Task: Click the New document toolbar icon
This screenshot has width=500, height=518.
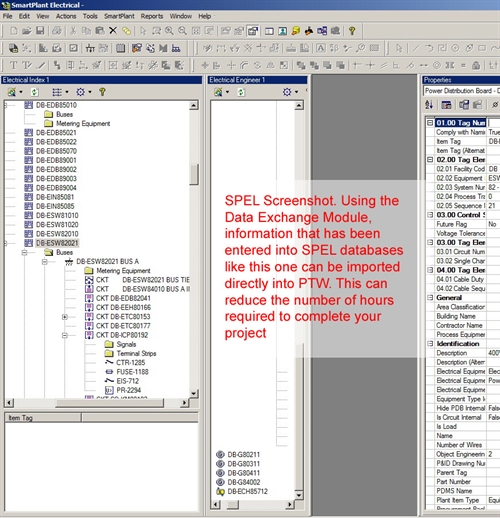Action: coord(14,31)
